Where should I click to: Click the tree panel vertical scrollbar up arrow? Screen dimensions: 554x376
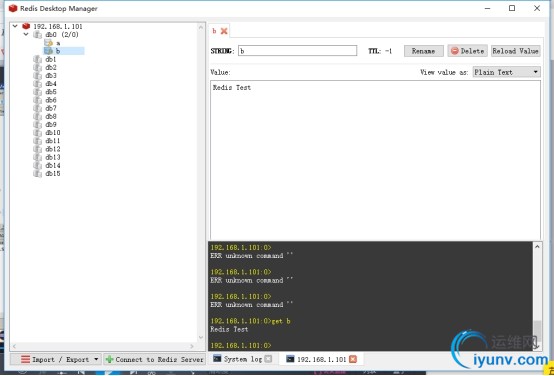[x=201, y=27]
